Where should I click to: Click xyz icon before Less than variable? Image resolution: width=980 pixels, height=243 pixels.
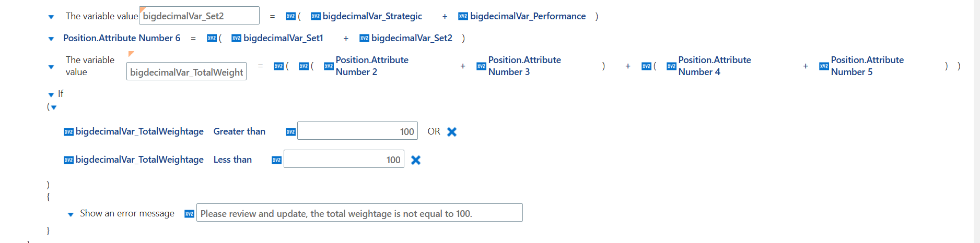[68, 160]
